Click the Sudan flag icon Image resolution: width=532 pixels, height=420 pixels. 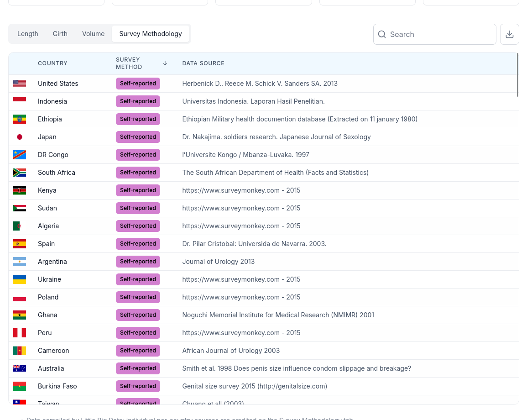click(20, 208)
